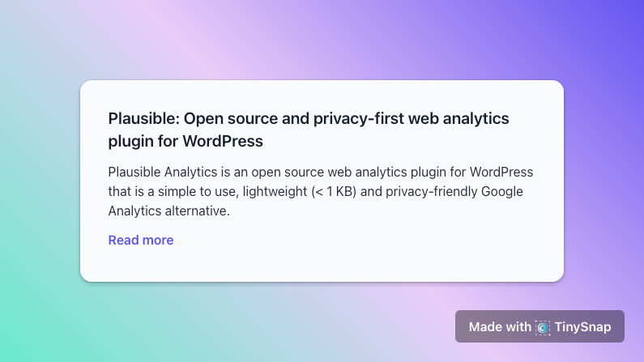The width and height of the screenshot is (644, 362).
Task: Click "Analytics alternative." on the last description line
Action: coord(168,211)
